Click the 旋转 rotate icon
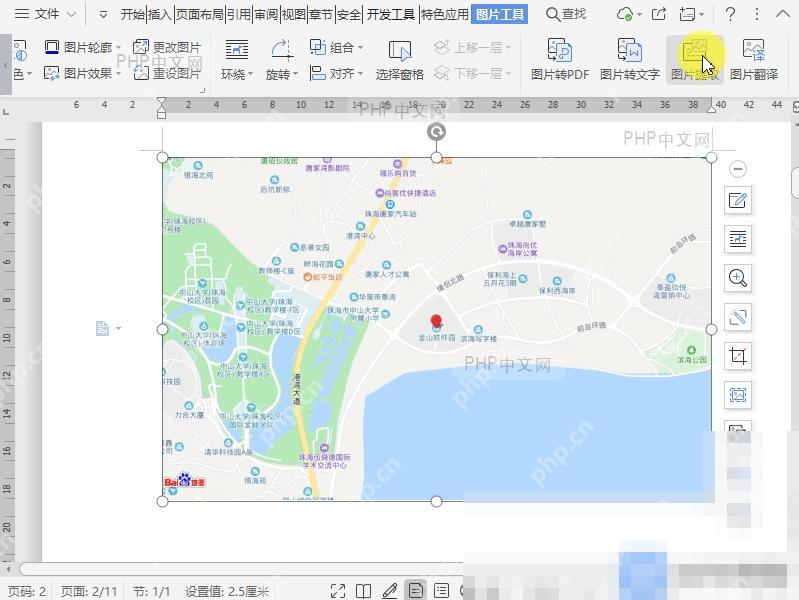 [x=282, y=50]
